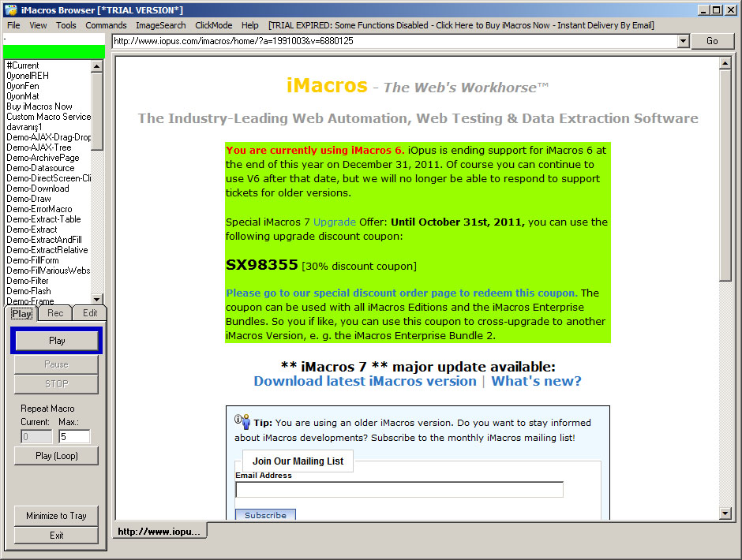Click the Pause button
Image resolution: width=742 pixels, height=560 pixels.
click(57, 364)
